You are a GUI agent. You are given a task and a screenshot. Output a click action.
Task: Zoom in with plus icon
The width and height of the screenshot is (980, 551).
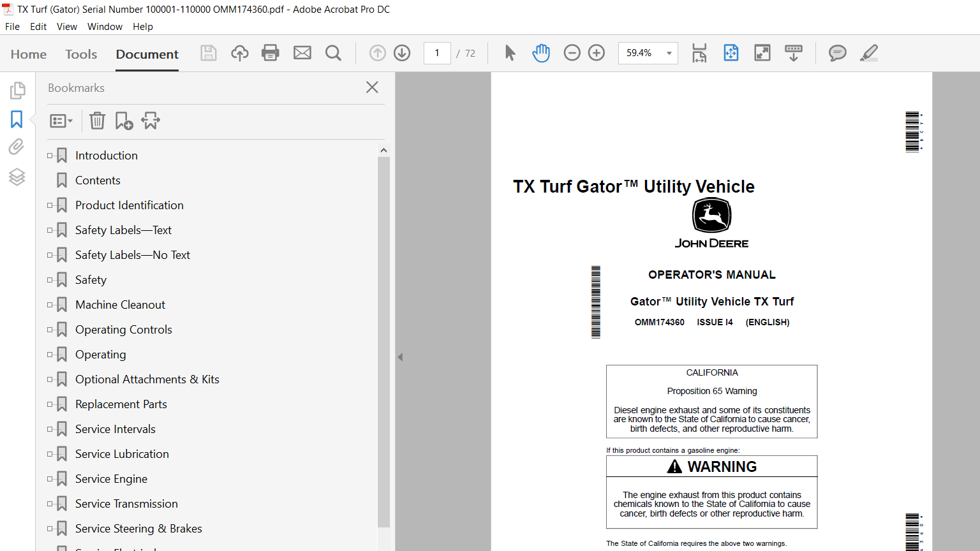coord(597,53)
